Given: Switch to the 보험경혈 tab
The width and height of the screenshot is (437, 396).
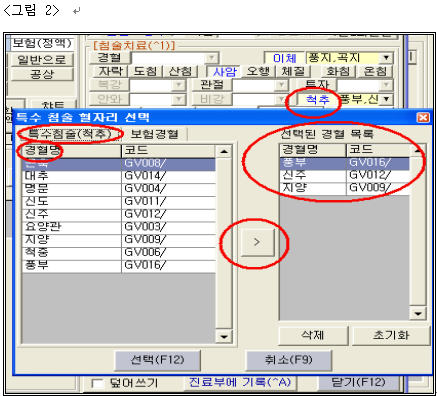Looking at the screenshot, I should tap(154, 134).
